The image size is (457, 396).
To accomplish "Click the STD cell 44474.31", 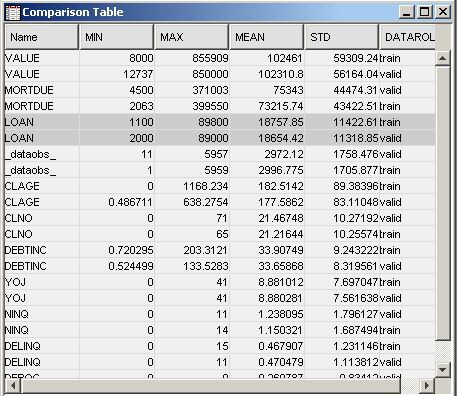I will (x=342, y=90).
